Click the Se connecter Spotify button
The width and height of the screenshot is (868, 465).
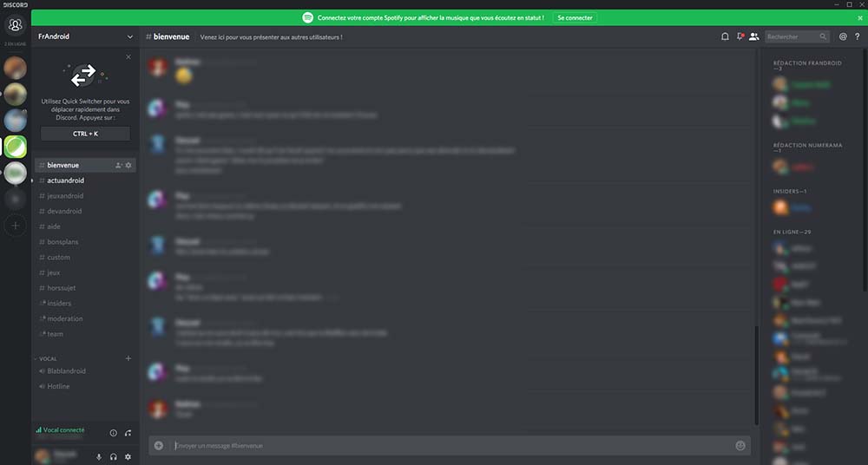[x=575, y=17]
